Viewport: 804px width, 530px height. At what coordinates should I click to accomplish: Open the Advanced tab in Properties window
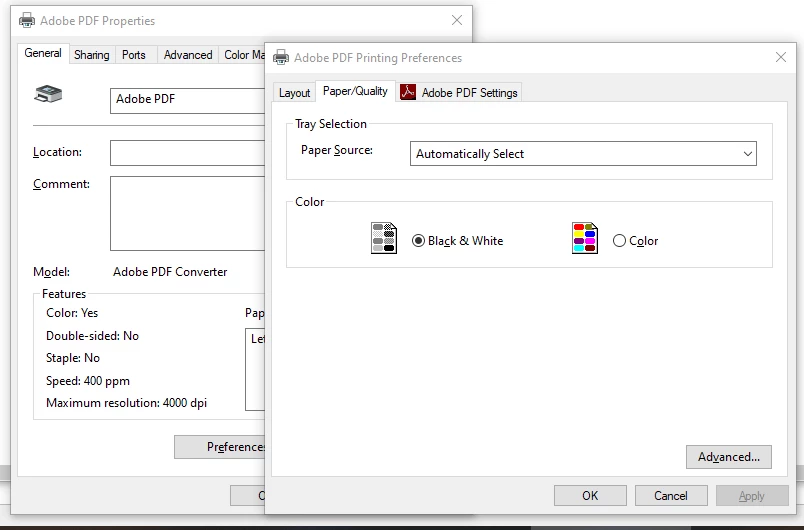point(188,55)
